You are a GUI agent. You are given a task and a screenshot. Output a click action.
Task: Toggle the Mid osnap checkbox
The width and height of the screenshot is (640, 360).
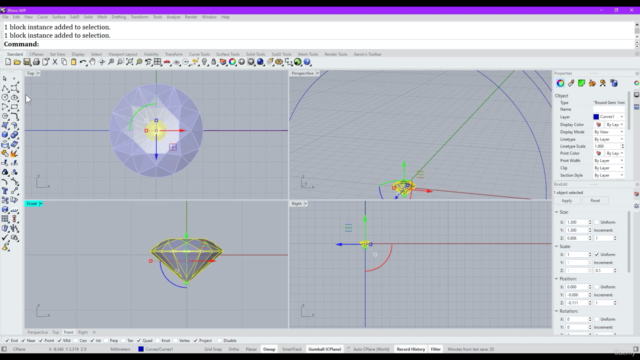click(x=60, y=340)
